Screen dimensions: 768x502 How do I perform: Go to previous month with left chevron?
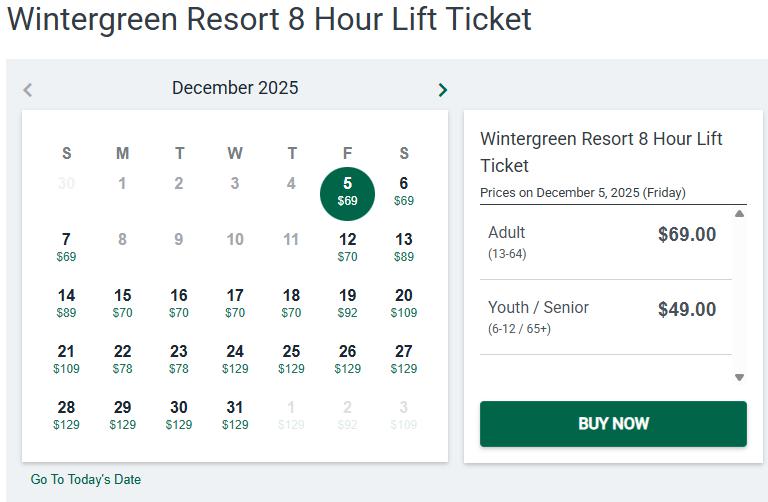[28, 90]
